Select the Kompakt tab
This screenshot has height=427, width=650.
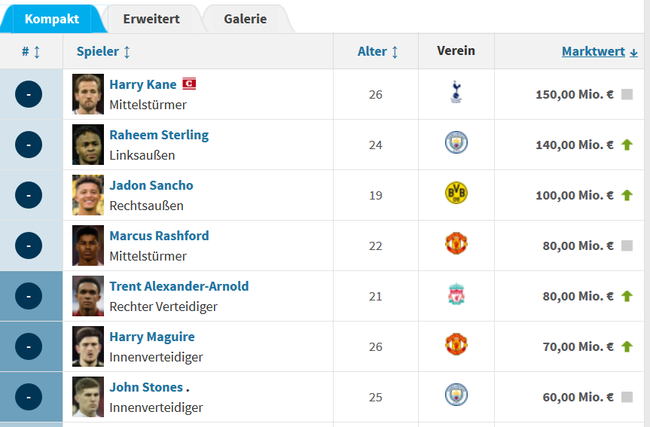pyautogui.click(x=52, y=19)
